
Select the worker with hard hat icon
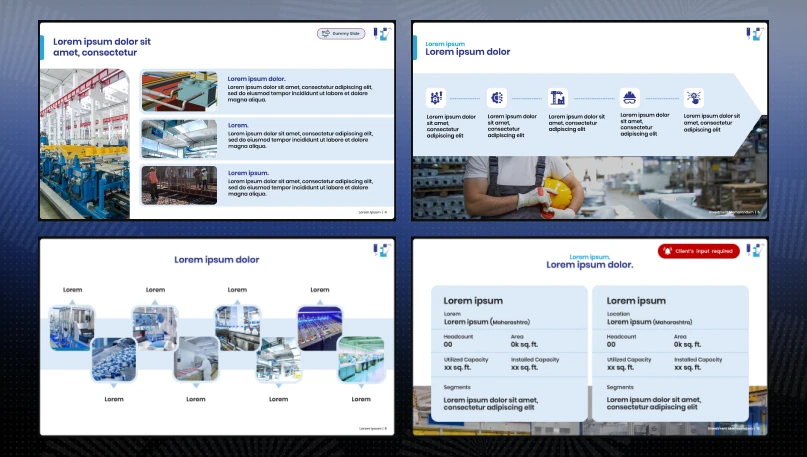[629, 97]
